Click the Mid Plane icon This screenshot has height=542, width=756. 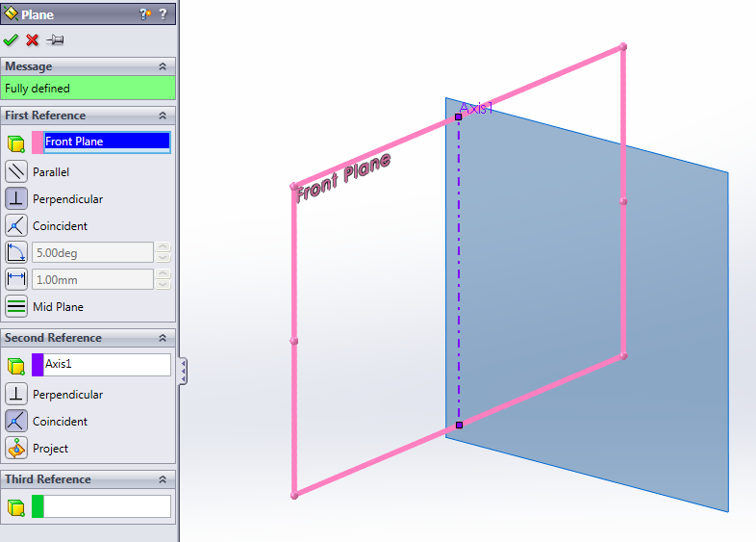[16, 307]
